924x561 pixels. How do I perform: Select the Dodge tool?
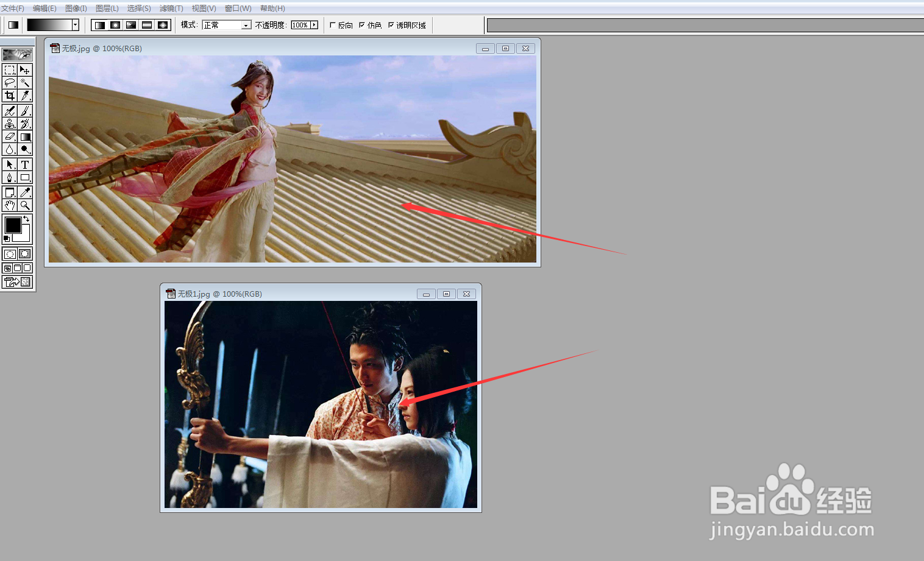(25, 149)
